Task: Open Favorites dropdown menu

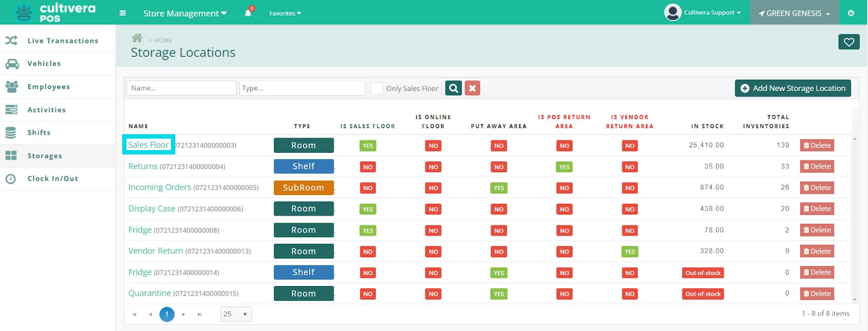Action: coord(285,13)
